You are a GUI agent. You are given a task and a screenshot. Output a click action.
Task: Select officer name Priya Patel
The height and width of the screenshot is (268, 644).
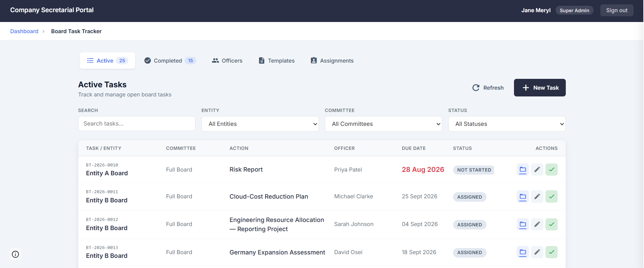(348, 170)
